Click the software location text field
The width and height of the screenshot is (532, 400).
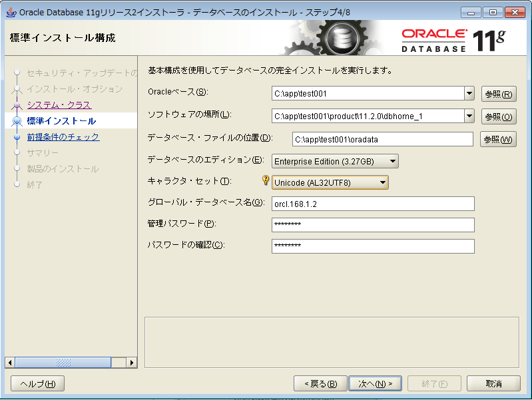tap(368, 116)
